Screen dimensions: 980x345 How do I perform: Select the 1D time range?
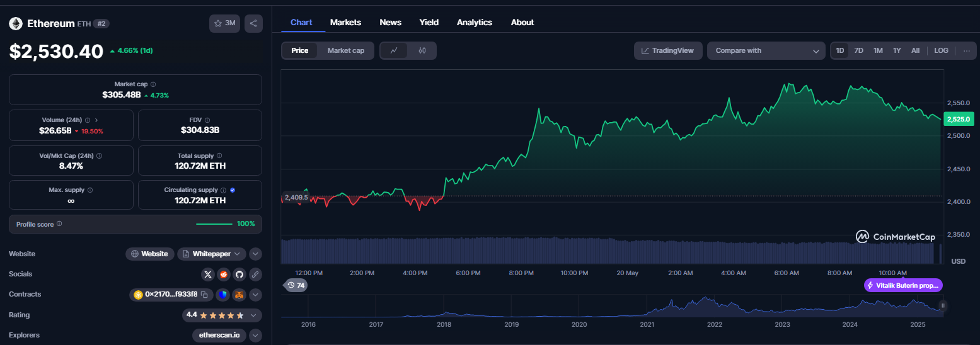[840, 50]
